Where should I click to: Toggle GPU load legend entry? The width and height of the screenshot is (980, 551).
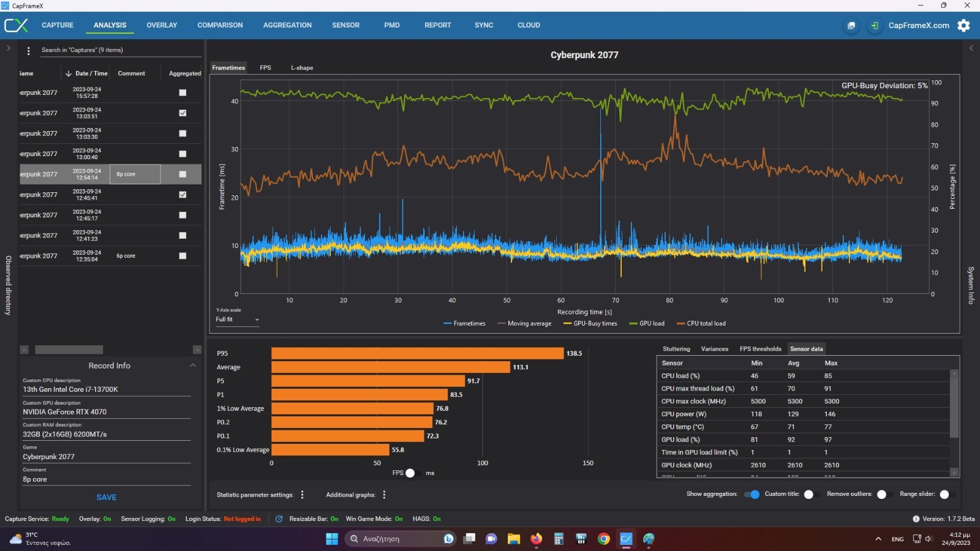[647, 324]
